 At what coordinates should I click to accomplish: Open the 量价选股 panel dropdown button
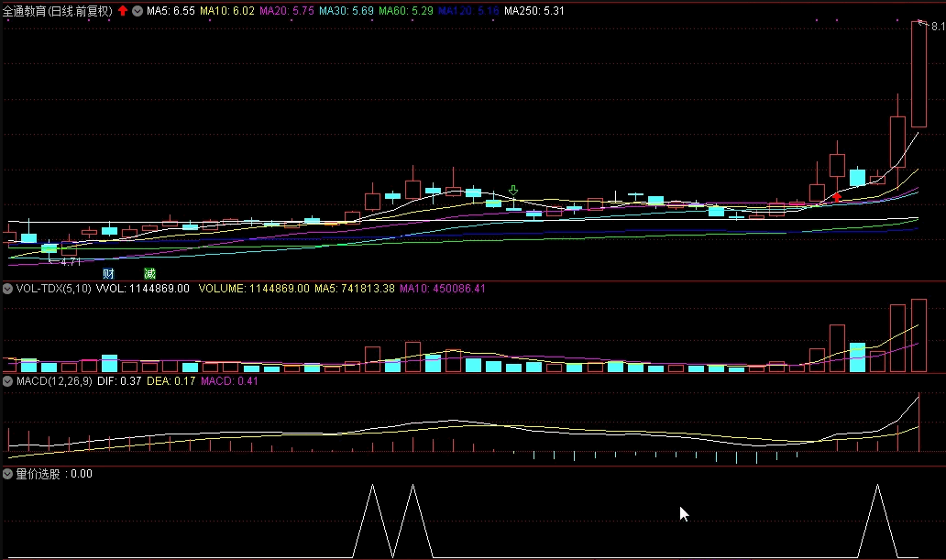pos(7,475)
